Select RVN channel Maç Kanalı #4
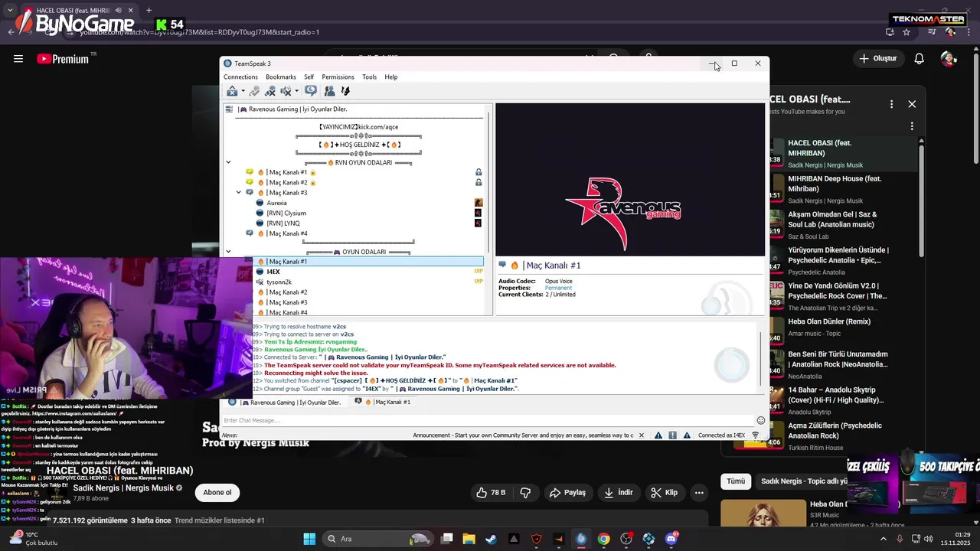This screenshot has height=551, width=980. click(286, 233)
